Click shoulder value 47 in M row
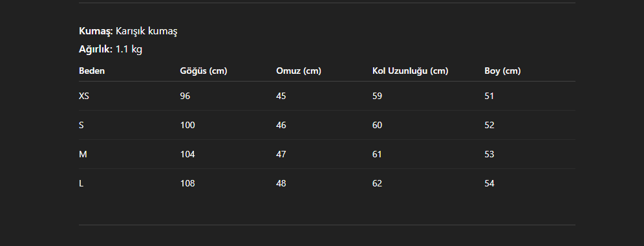 coord(281,154)
